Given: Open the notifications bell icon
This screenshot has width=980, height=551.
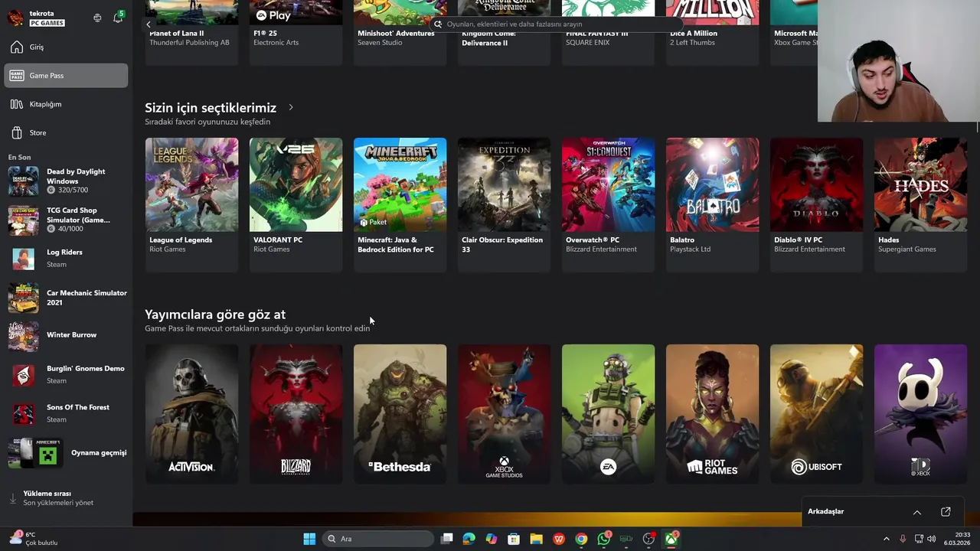Looking at the screenshot, I should 118,18.
